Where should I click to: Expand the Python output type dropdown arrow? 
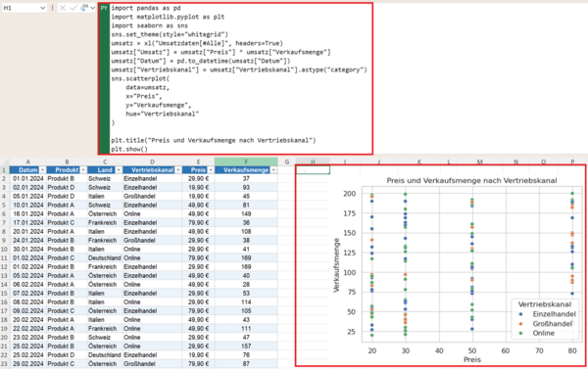(x=92, y=8)
